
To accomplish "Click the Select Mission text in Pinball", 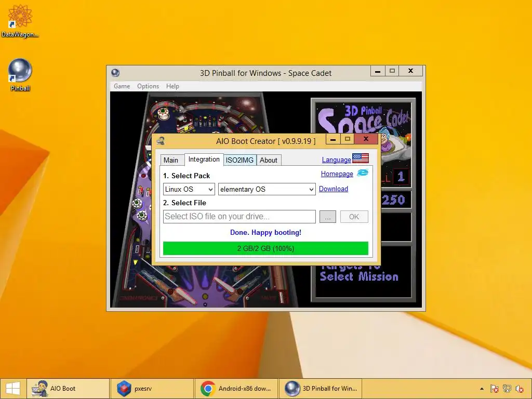I will click(x=359, y=276).
